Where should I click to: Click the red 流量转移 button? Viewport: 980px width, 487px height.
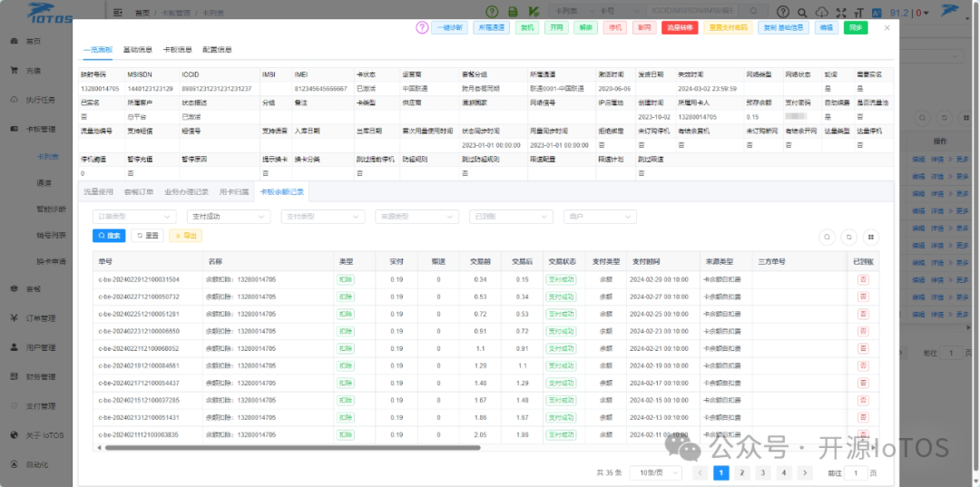(680, 27)
